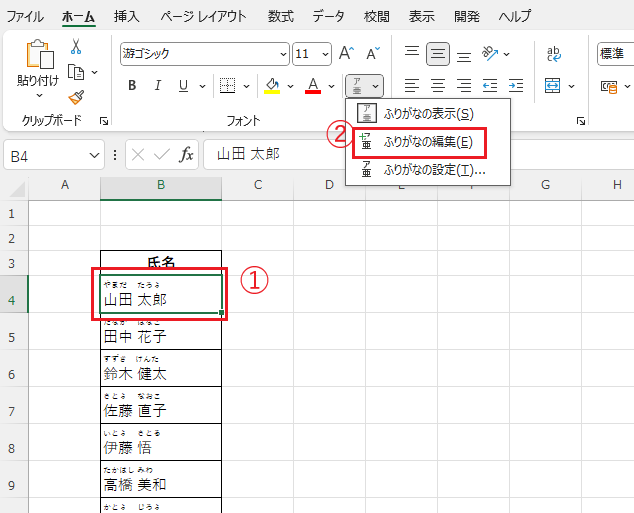Switch to the 校閲 tab
Screen dimensions: 634x513
(x=376, y=17)
